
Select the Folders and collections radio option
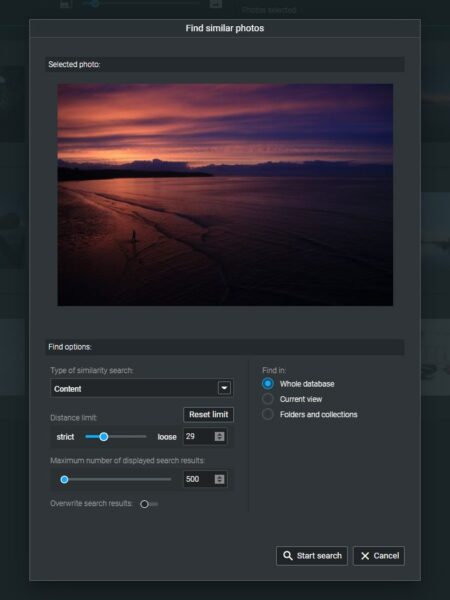267,414
